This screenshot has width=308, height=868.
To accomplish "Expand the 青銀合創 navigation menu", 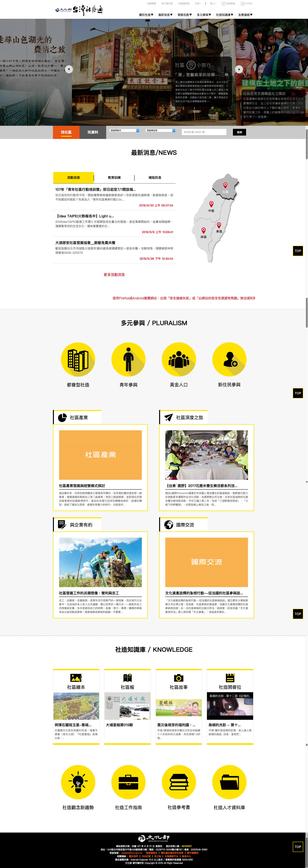I will tap(185, 15).
